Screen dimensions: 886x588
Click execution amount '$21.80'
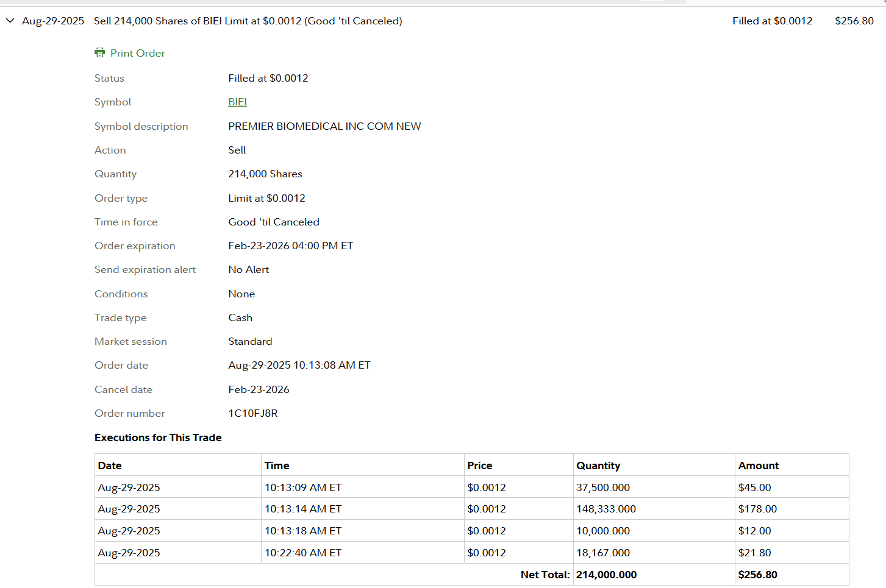click(755, 553)
